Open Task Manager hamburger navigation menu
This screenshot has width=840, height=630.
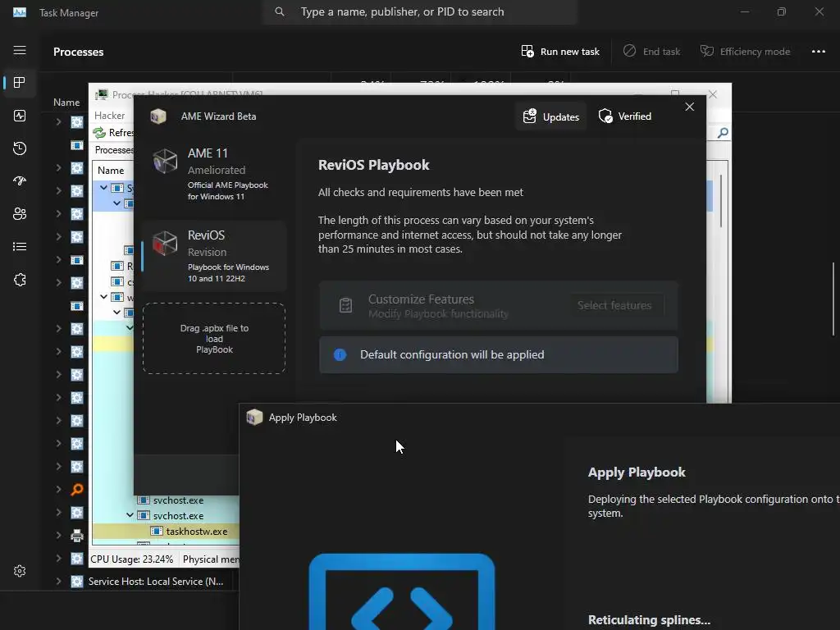tap(20, 50)
